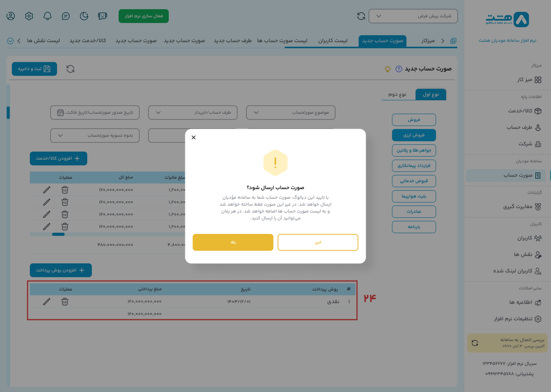This screenshot has width=551, height=392.
Task: Refresh the invoice form next to ثبت و ذخیره
Action: pyautogui.click(x=70, y=69)
